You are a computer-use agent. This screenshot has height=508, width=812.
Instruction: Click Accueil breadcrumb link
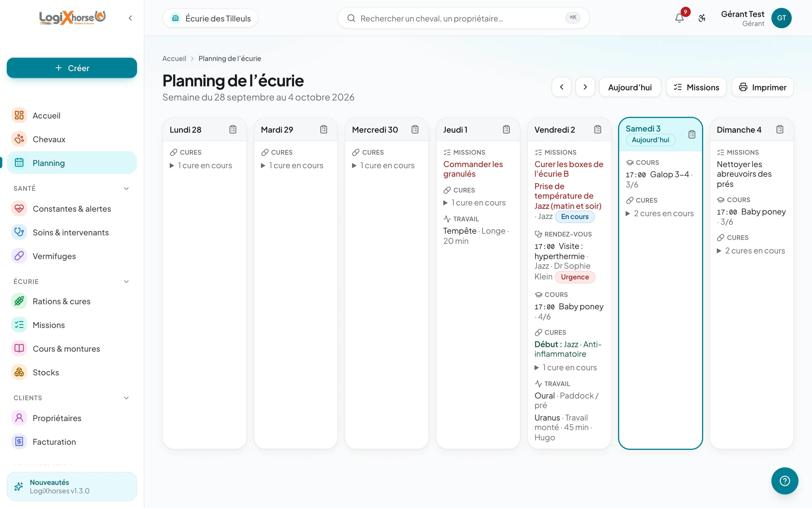174,58
